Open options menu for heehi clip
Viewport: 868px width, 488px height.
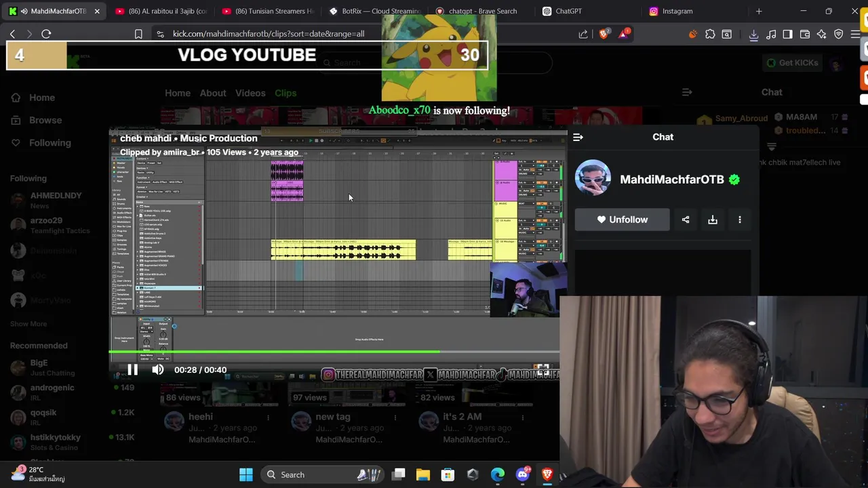[269, 418]
